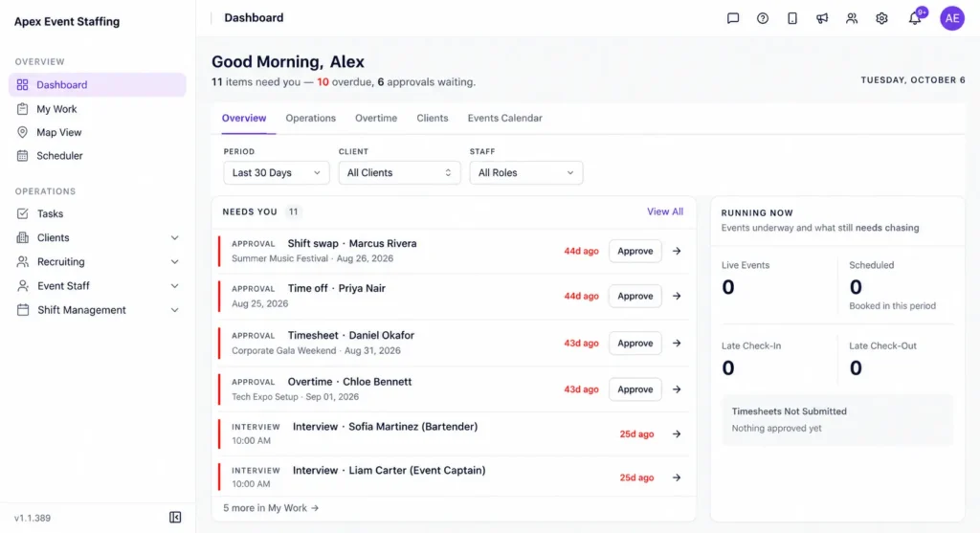Click the Dashboard grid icon in sidebar

click(23, 84)
